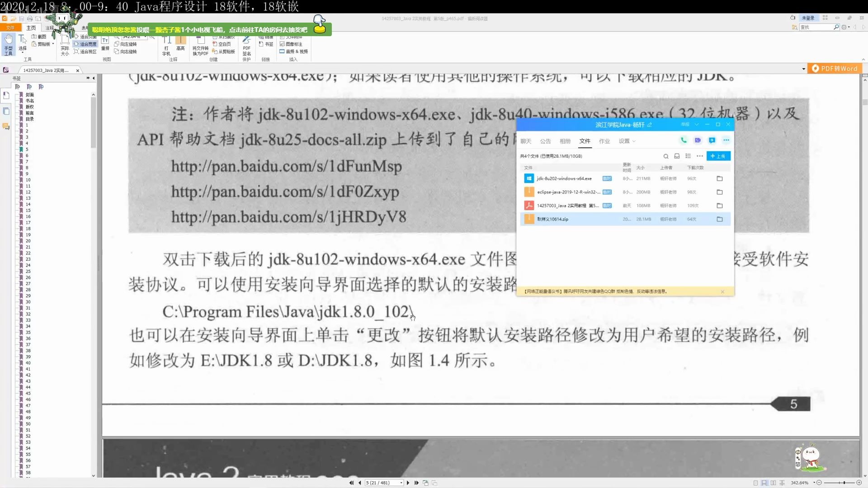Click the PDF转Word button
The width and height of the screenshot is (868, 488).
[835, 69]
